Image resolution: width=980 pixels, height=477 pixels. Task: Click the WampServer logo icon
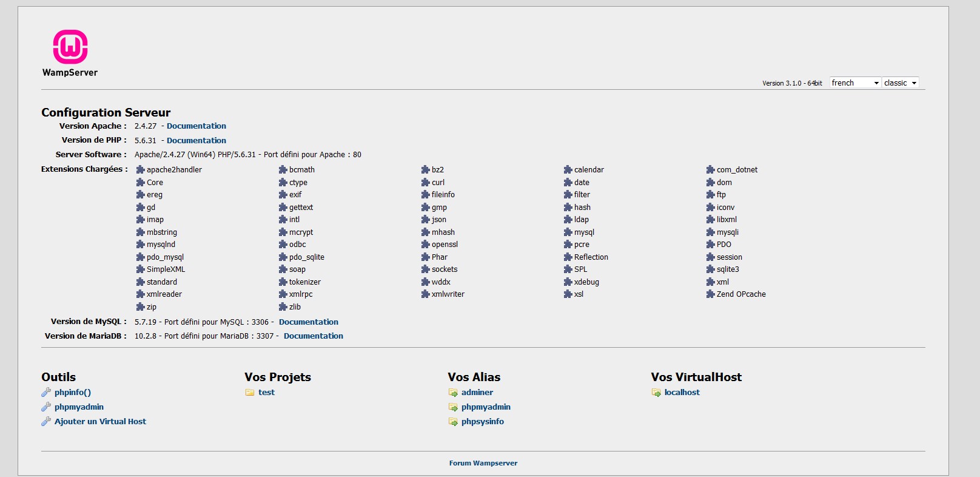[70, 47]
